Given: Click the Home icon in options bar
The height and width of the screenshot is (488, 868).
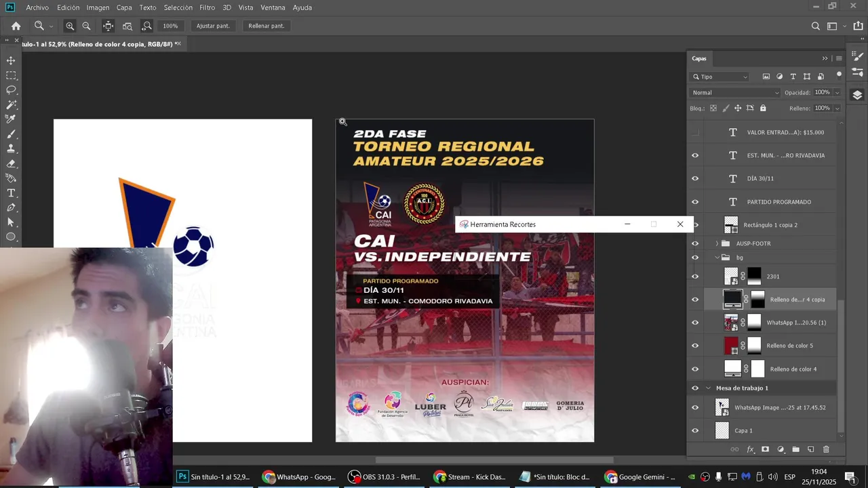Looking at the screenshot, I should coord(16,26).
